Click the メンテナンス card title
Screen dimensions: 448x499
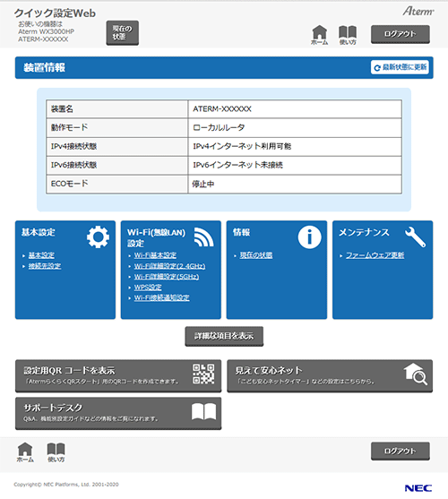[364, 233]
